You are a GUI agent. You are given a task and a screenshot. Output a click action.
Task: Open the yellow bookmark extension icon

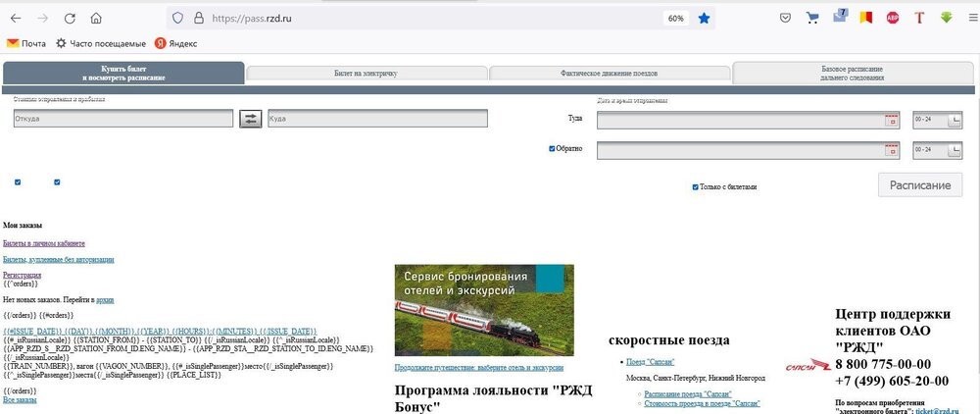[x=865, y=18]
